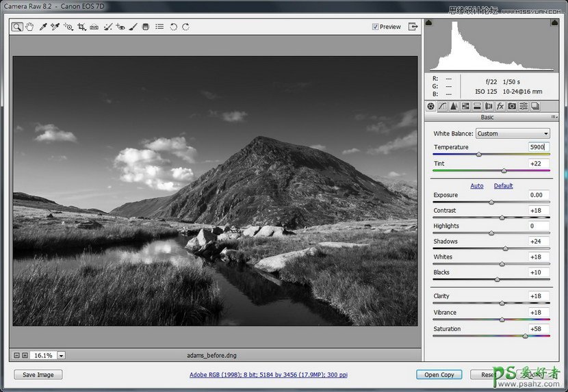Select the Hand tool

coord(28,27)
